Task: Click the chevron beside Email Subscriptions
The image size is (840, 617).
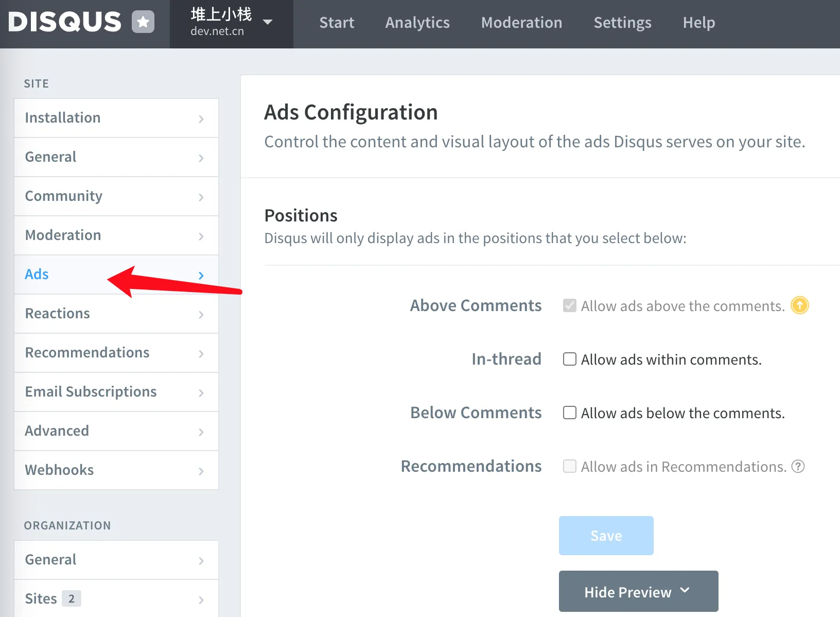Action: [x=201, y=392]
